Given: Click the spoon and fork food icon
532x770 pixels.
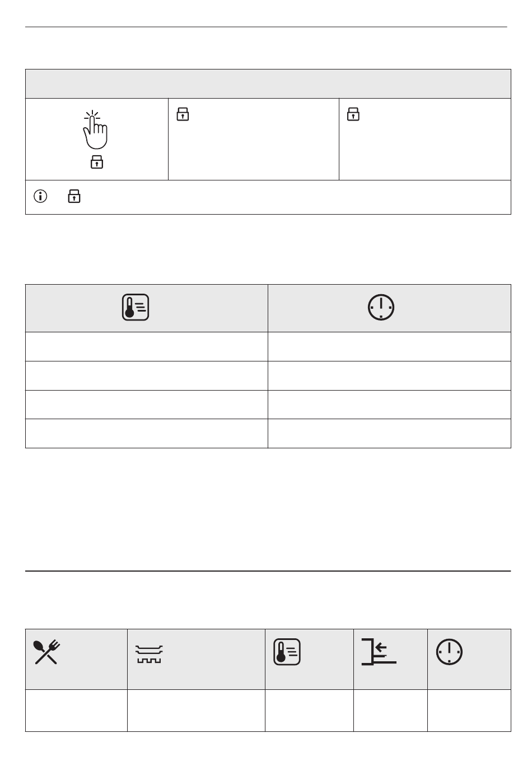Looking at the screenshot, I should pos(48,652).
